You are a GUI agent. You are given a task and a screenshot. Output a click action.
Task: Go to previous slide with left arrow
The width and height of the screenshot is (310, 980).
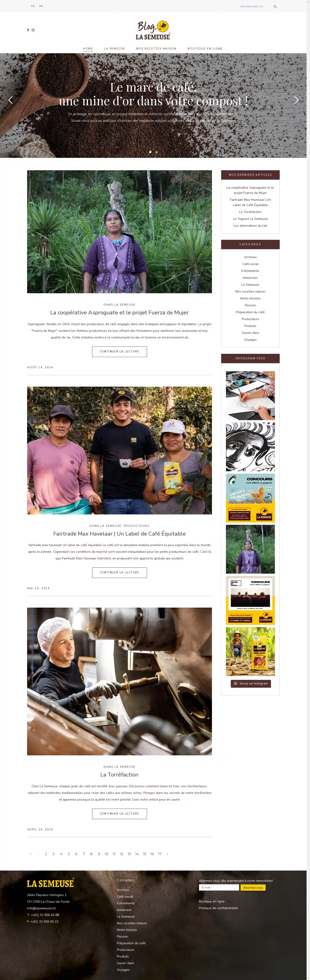coord(11,100)
